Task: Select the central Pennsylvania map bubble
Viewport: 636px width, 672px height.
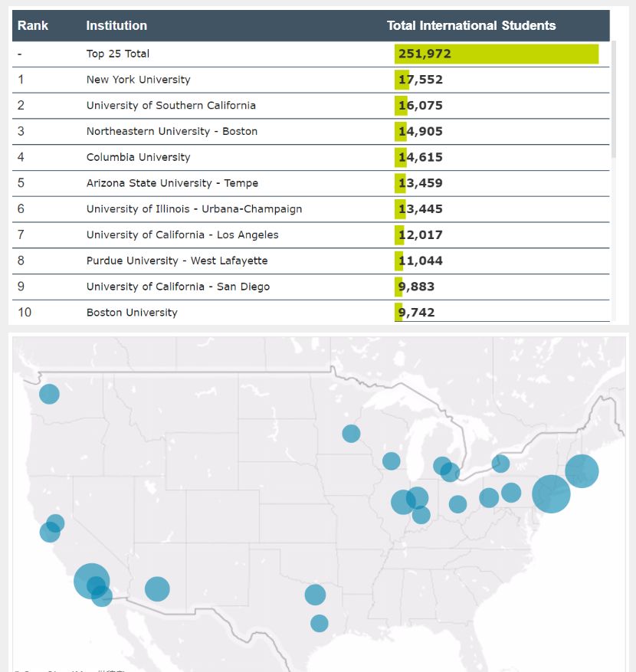Action: click(x=511, y=493)
